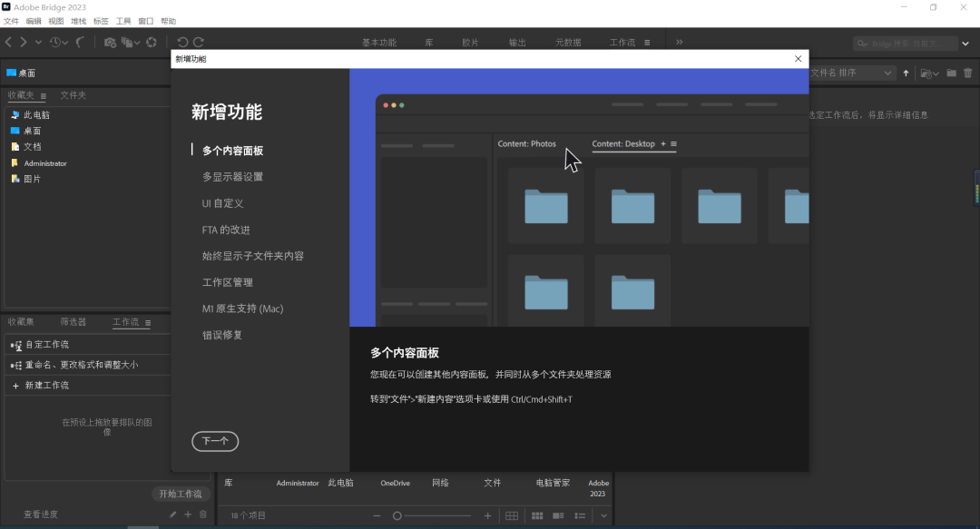Screen dimensions: 980x529
Task: Select 多个内容面板 in feature list
Action: click(x=232, y=151)
